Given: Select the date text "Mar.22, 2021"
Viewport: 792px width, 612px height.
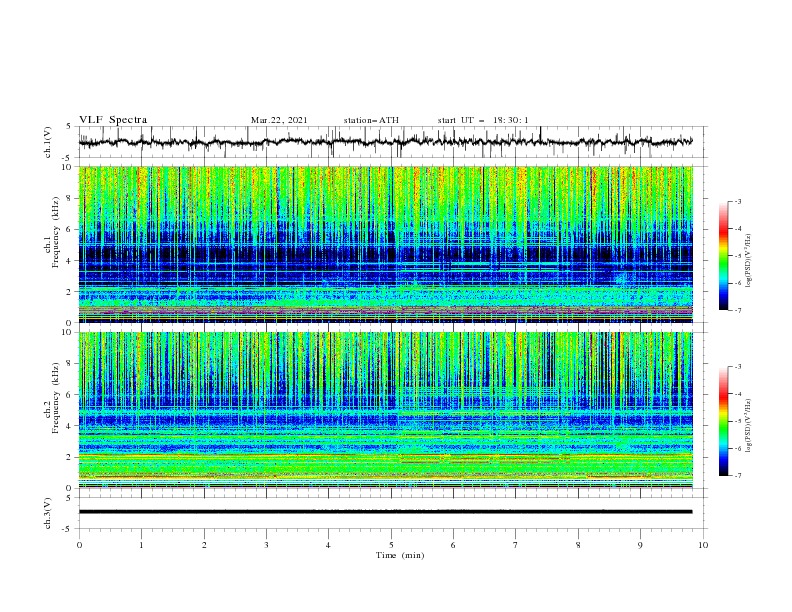Looking at the screenshot, I should pyautogui.click(x=279, y=120).
